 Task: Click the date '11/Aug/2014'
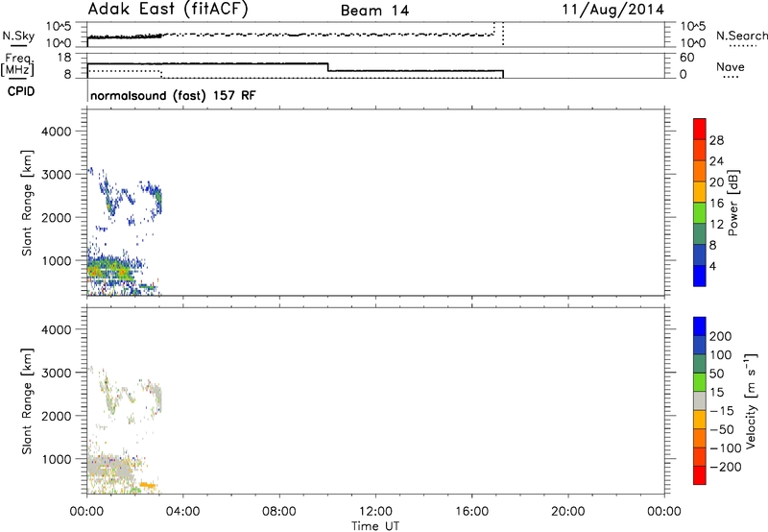click(x=612, y=10)
